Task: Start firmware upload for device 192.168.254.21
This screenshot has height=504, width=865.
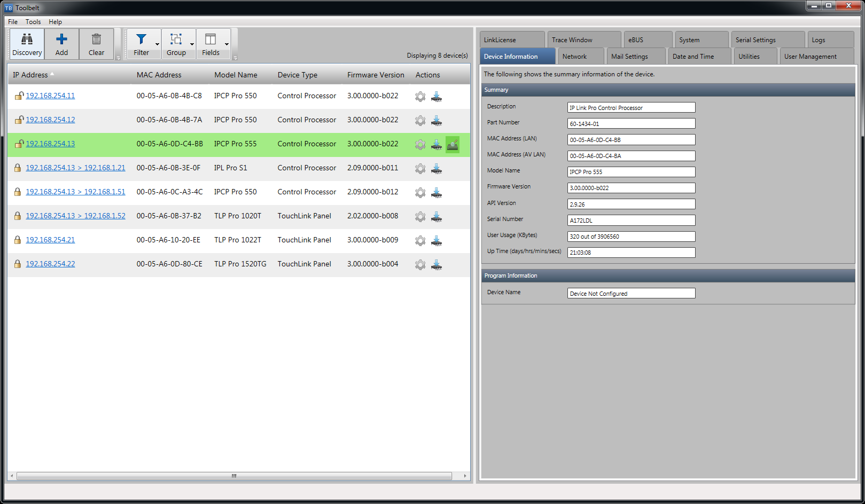Action: [437, 241]
